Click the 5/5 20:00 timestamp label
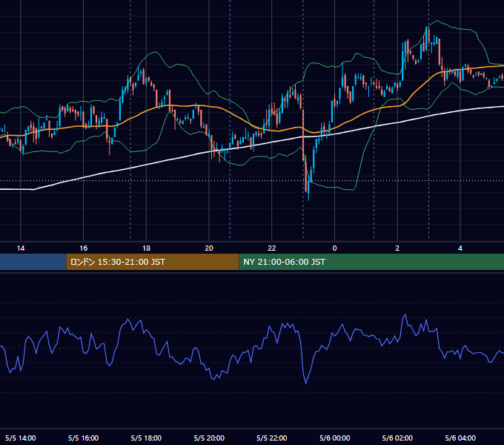The image size is (504, 445). [x=209, y=438]
